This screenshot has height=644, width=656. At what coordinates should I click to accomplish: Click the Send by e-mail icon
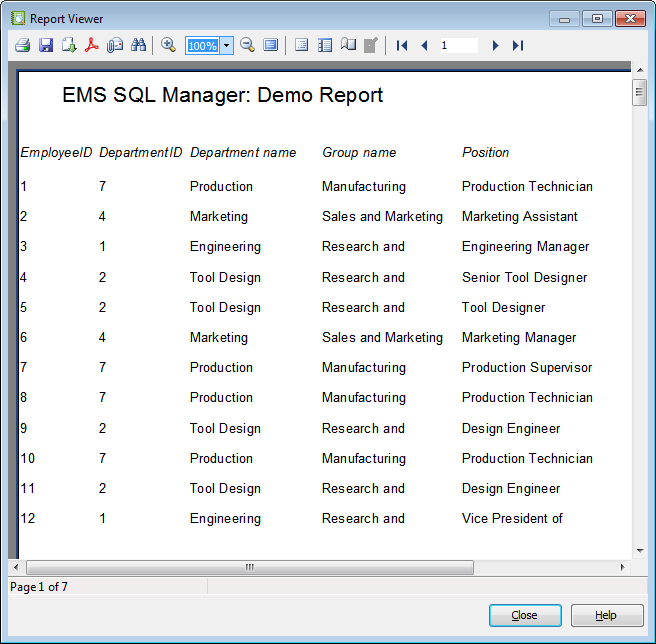pyautogui.click(x=115, y=45)
